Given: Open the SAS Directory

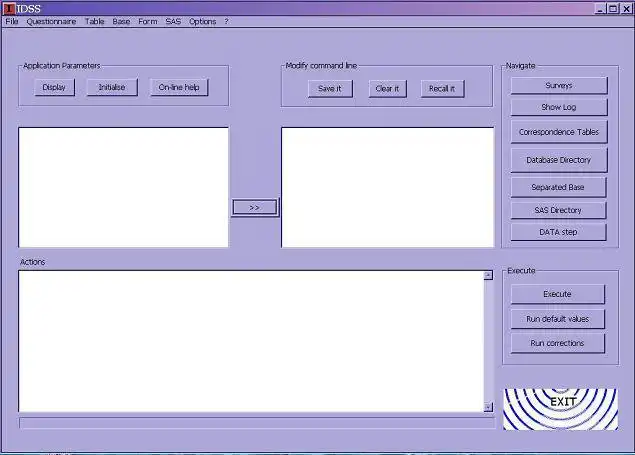Looking at the screenshot, I should pyautogui.click(x=558, y=210).
